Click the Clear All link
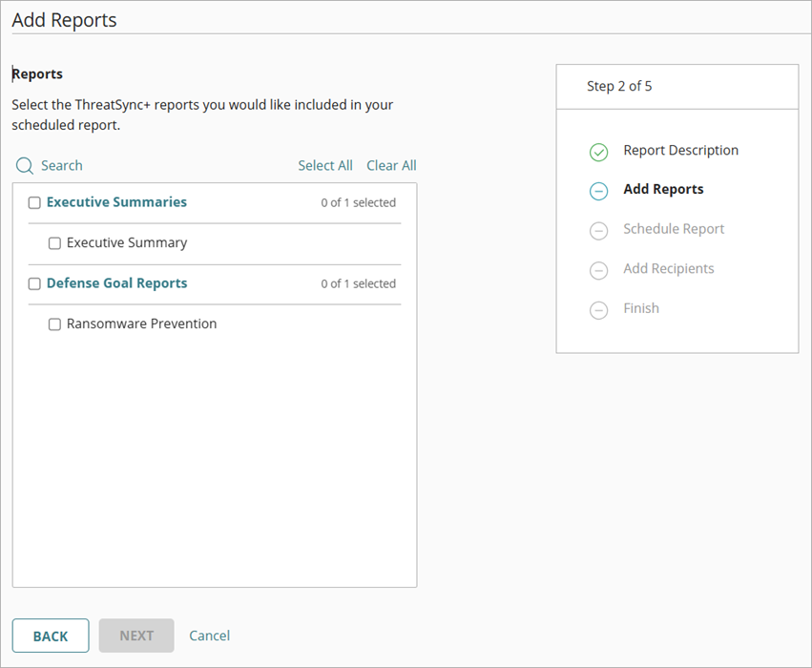812x668 pixels. pos(391,165)
